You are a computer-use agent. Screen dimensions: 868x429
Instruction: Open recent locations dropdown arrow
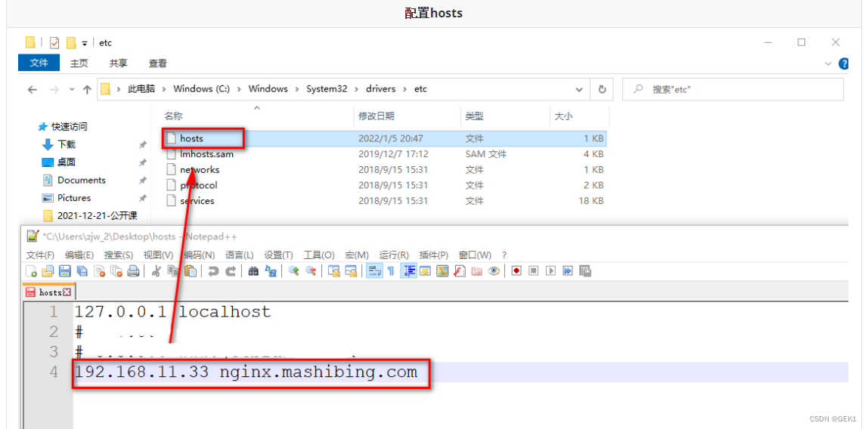tap(72, 90)
